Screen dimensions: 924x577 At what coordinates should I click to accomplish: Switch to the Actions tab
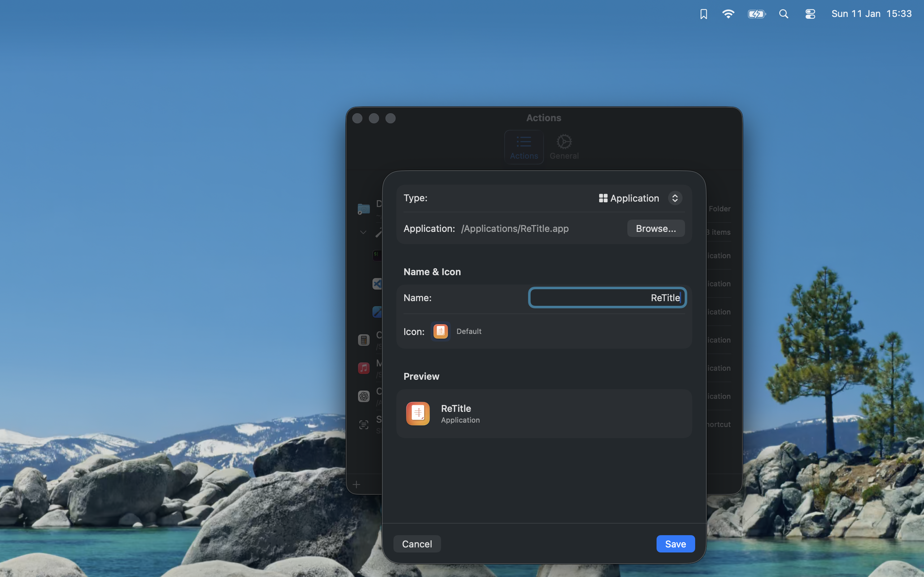[x=523, y=146]
